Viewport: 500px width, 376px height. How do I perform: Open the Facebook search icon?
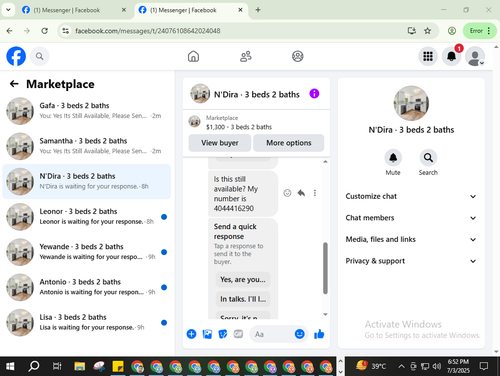(40, 56)
